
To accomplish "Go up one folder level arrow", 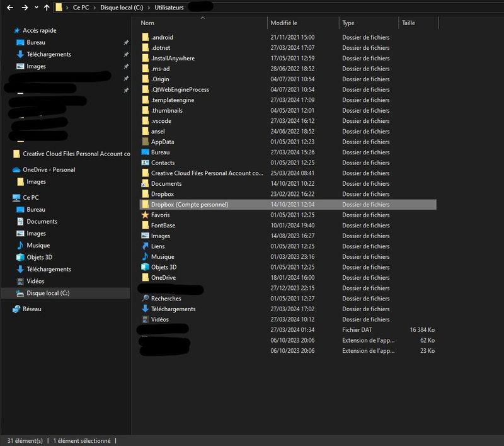I will tap(47, 8).
